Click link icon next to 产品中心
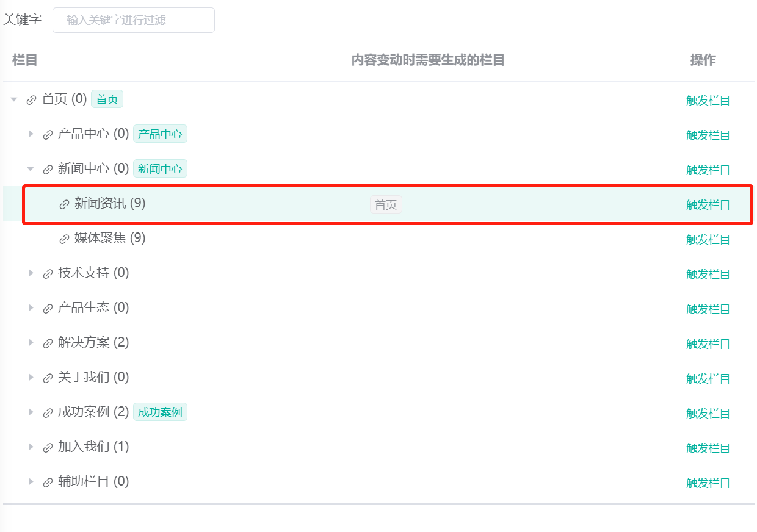 point(48,135)
